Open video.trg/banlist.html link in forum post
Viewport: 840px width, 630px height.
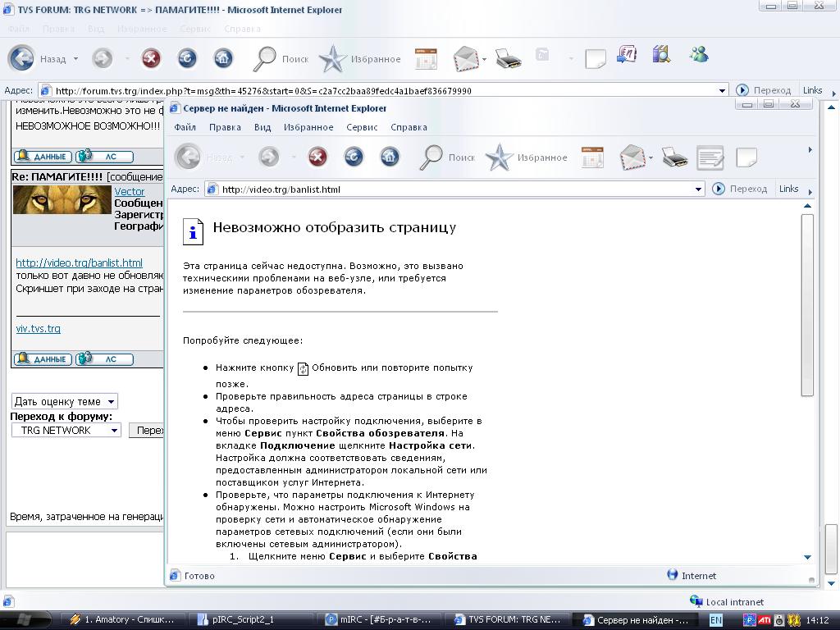click(x=80, y=262)
